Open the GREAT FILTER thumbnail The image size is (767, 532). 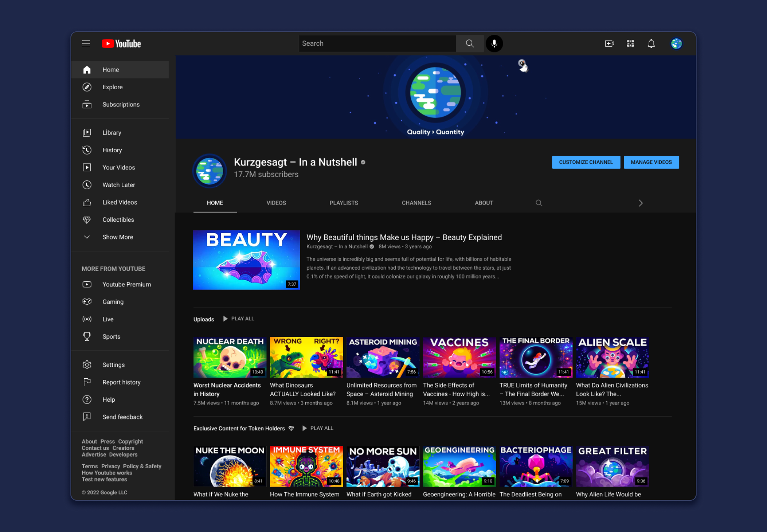coord(612,466)
